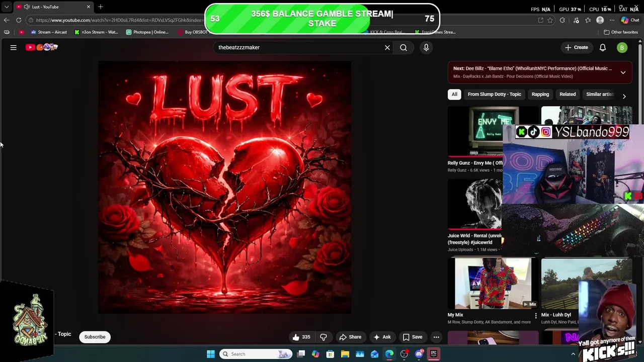The width and height of the screenshot is (644, 362).
Task: Reload the current page
Action: click(19, 20)
